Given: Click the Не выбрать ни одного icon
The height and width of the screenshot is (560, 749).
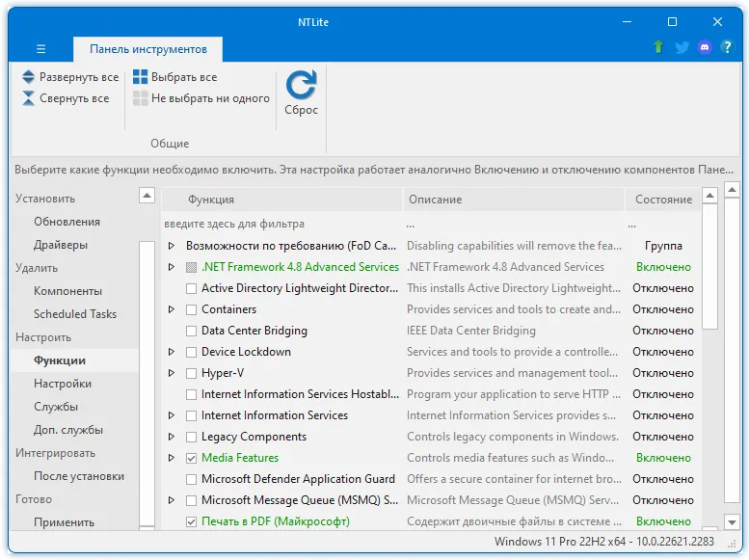Looking at the screenshot, I should [x=140, y=98].
